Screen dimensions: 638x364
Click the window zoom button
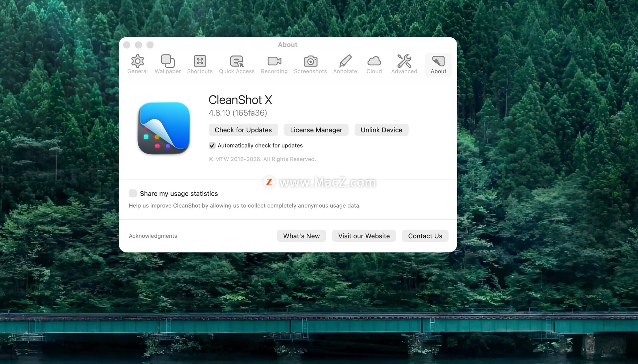pyautogui.click(x=150, y=45)
